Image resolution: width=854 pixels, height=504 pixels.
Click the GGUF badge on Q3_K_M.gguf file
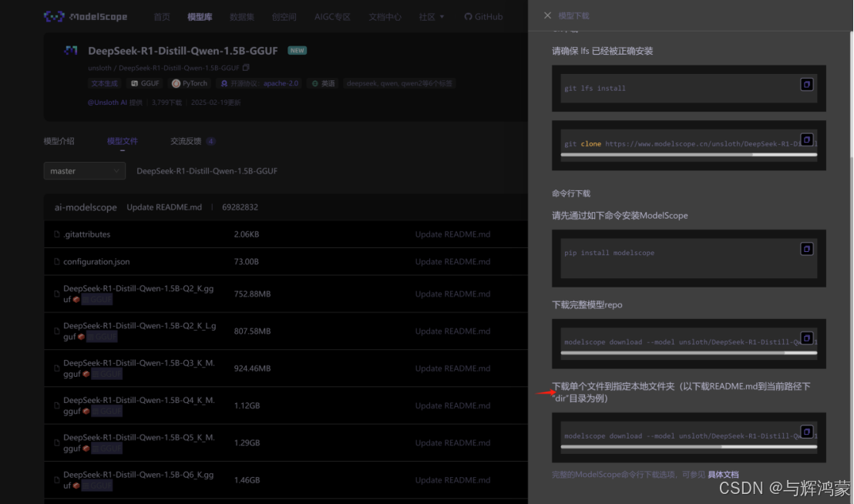[x=106, y=374]
